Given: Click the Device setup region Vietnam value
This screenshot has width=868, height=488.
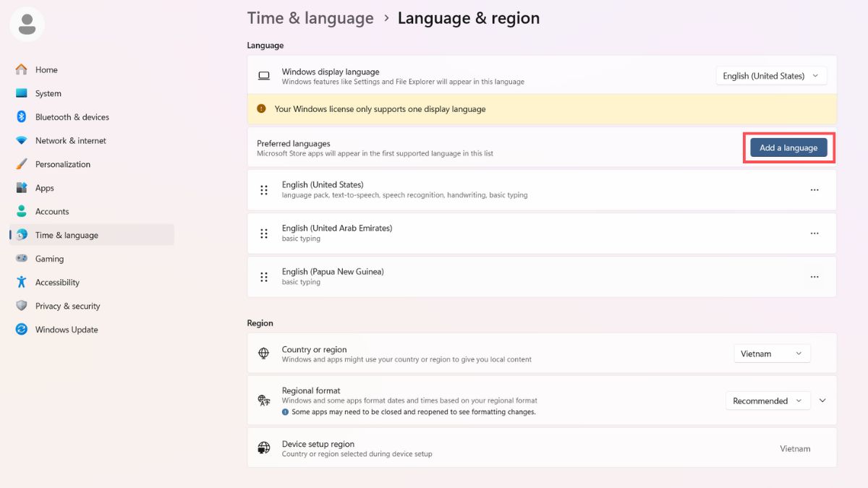Looking at the screenshot, I should [795, 448].
